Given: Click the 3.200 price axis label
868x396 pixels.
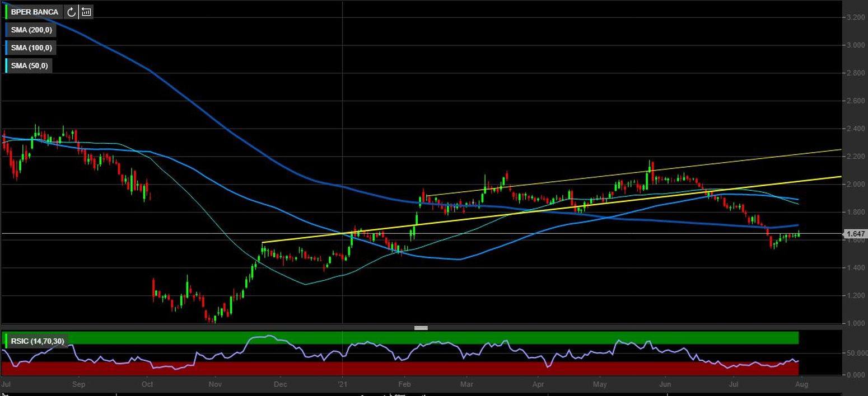Looking at the screenshot, I should (856, 17).
